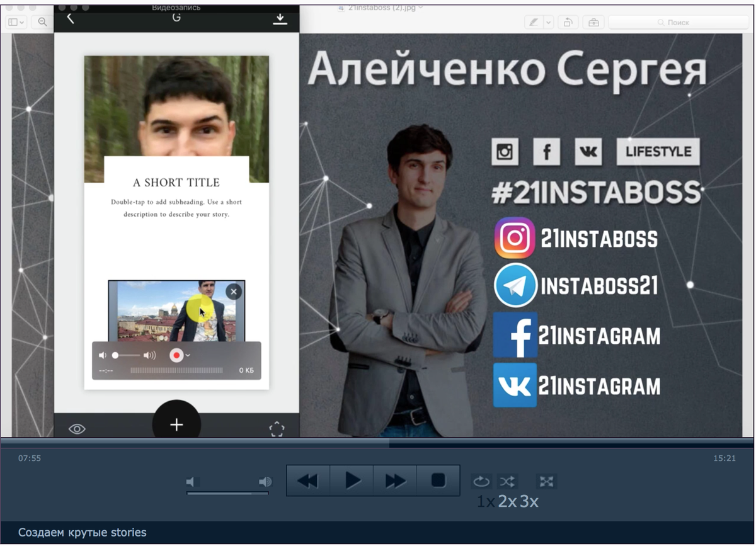Click the small outline Instagram icon
The width and height of the screenshot is (756, 546).
(x=505, y=151)
